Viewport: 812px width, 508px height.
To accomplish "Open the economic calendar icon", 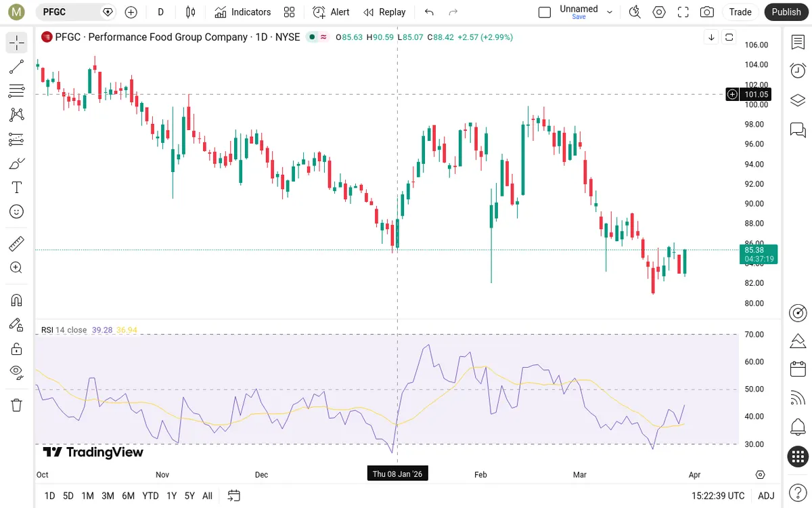I will (x=798, y=369).
